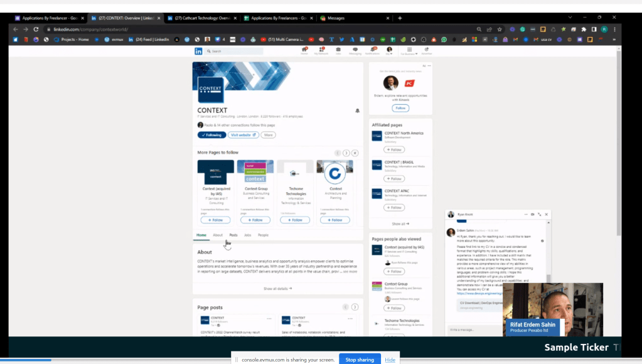Open the Advertise icon
The image size is (642, 364).
427,51
